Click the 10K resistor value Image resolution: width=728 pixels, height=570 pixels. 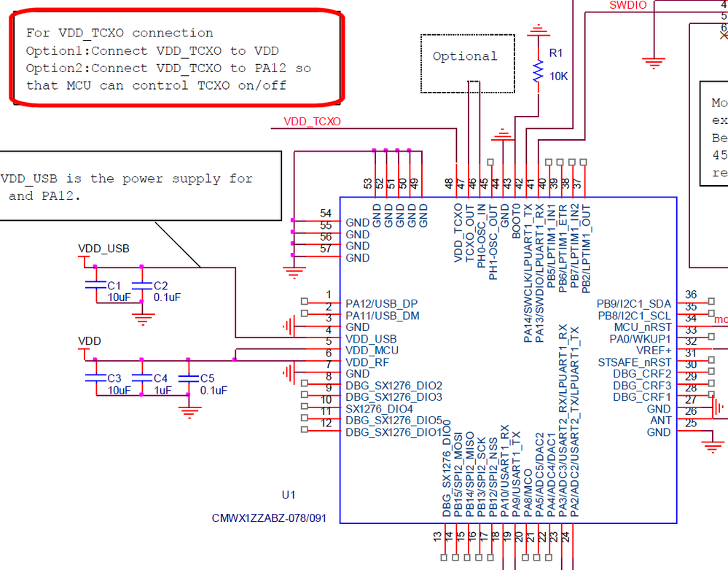tap(558, 77)
